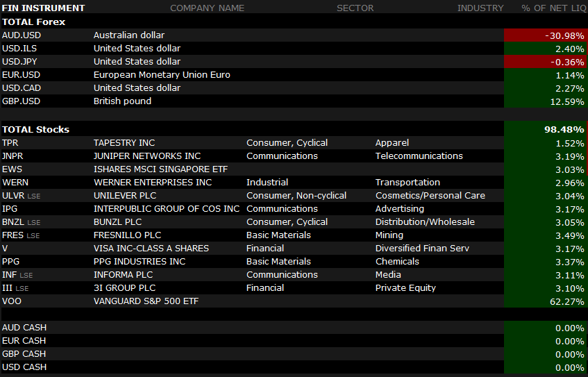Click the Mining industry cell

point(389,235)
